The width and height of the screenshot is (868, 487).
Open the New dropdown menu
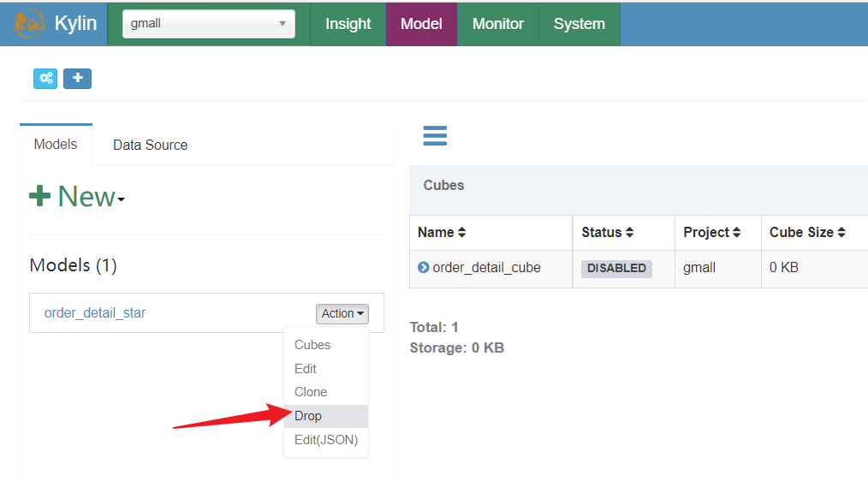pyautogui.click(x=77, y=197)
